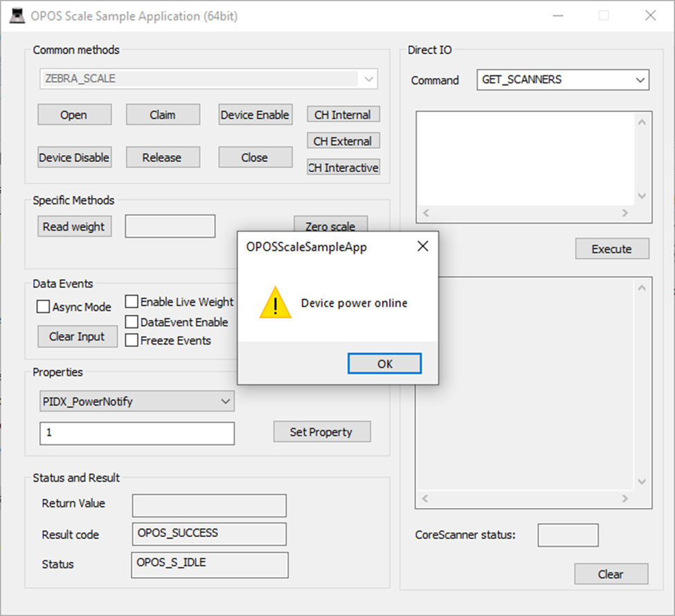Click the CH Interactive button
675x616 pixels.
click(x=343, y=167)
